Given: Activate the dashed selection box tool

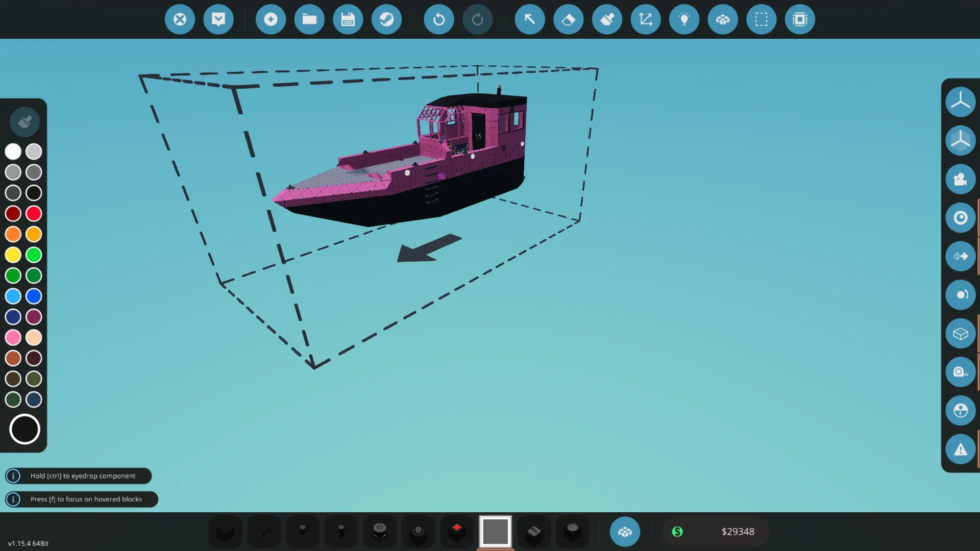Looking at the screenshot, I should pyautogui.click(x=761, y=19).
